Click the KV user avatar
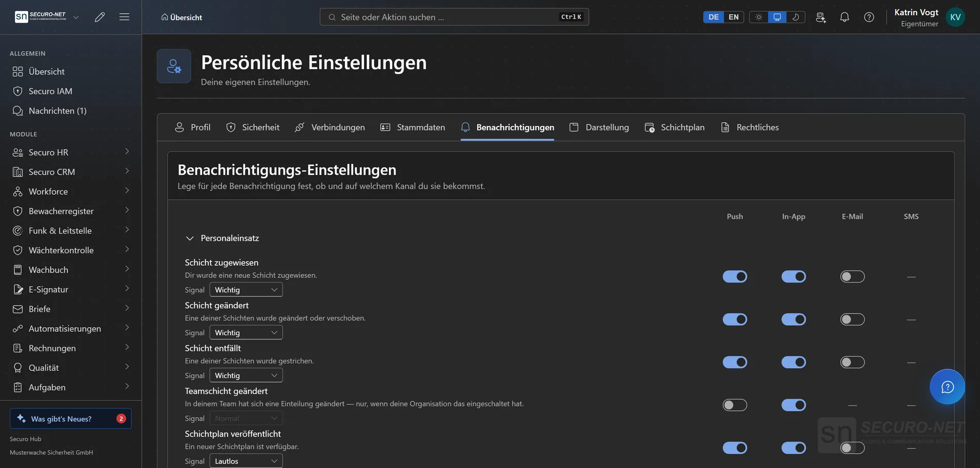 [x=955, y=17]
